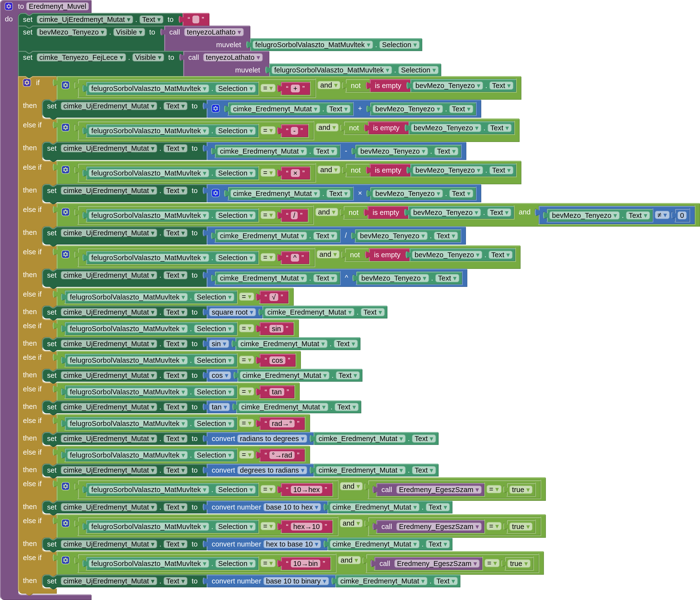Viewport: 700px width, 600px height.
Task: Click the Eredmenyt_Muvel procedure mutator gear icon
Action: click(9, 6)
